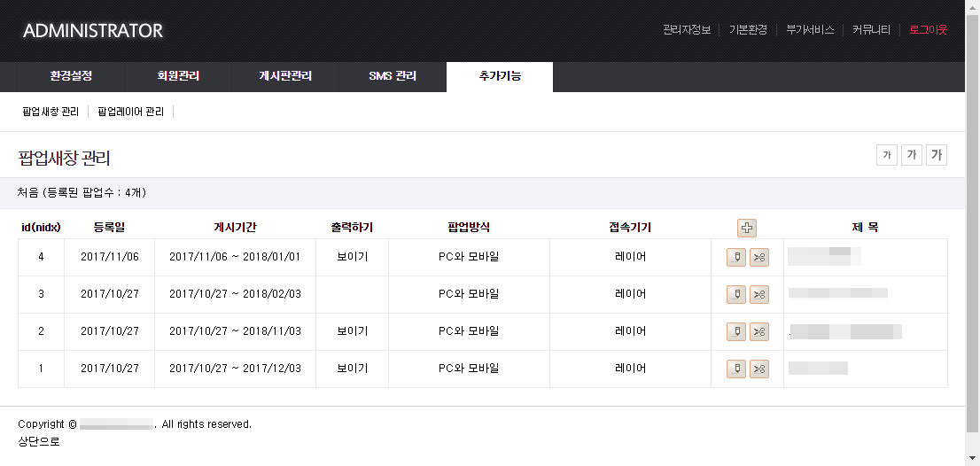Click the 상단으로 link in the footer
Viewport: 980px width, 466px height.
[39, 441]
